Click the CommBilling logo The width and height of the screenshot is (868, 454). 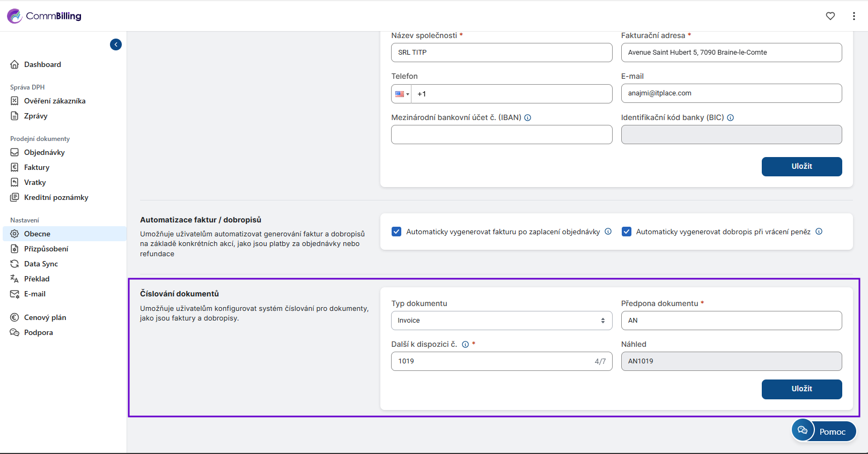44,16
